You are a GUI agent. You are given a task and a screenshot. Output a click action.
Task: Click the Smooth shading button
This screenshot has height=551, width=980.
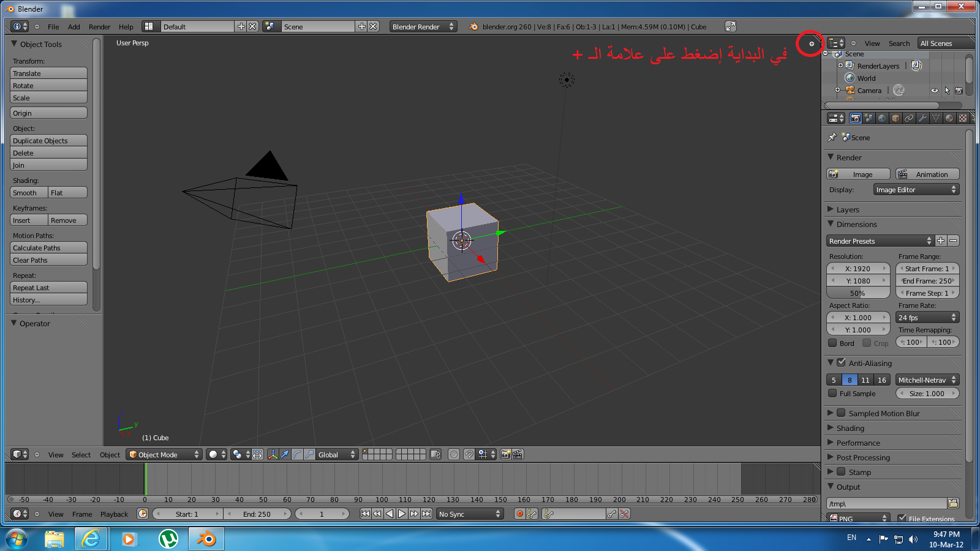29,192
